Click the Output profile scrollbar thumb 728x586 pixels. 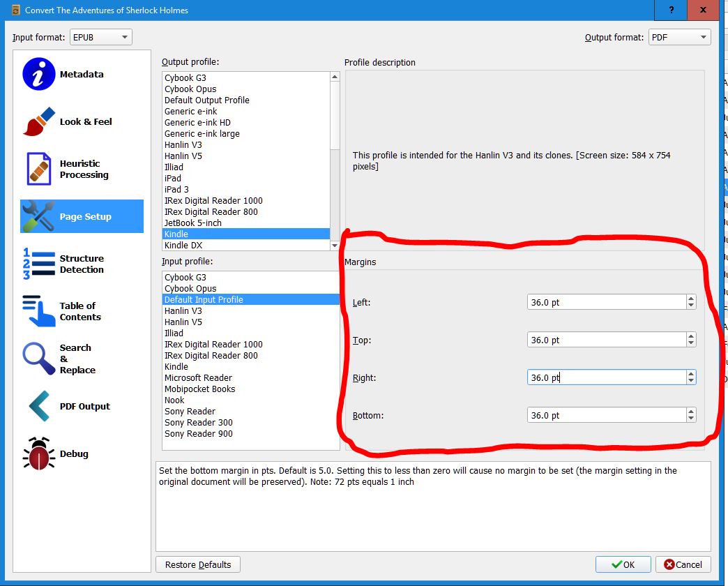tap(334, 116)
